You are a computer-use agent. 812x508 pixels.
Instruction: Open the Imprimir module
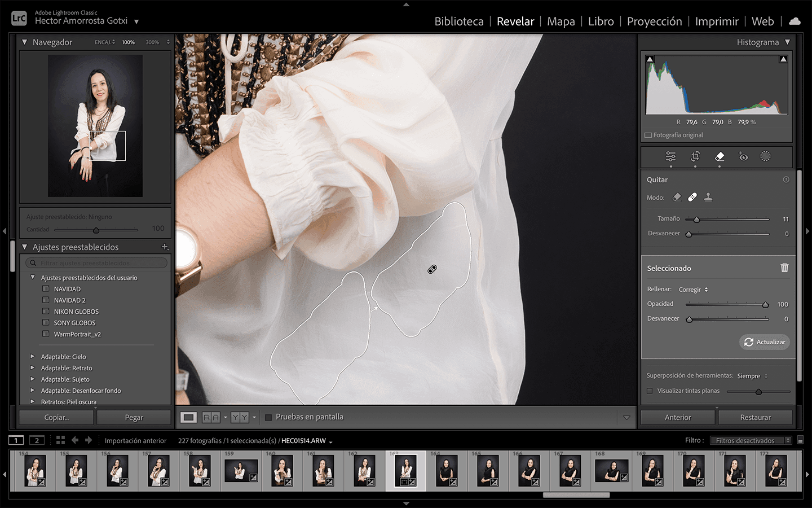tap(716, 21)
